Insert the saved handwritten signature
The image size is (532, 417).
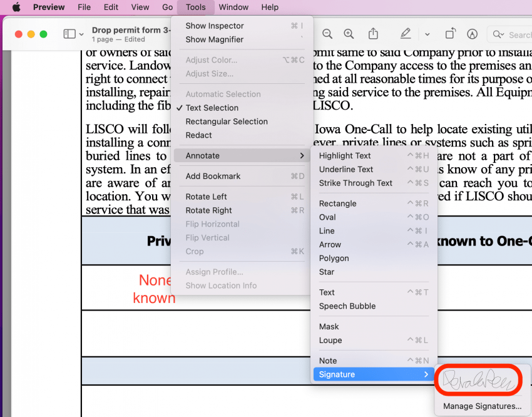tap(479, 379)
